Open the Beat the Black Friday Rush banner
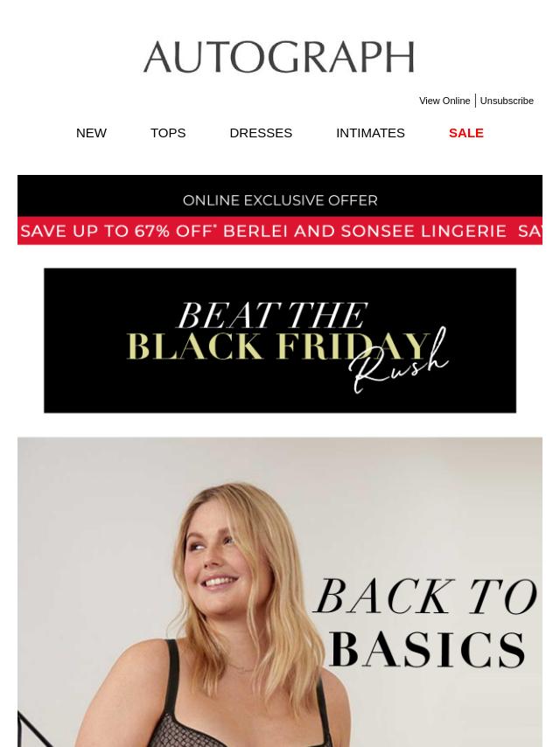The image size is (560, 747). click(x=280, y=340)
